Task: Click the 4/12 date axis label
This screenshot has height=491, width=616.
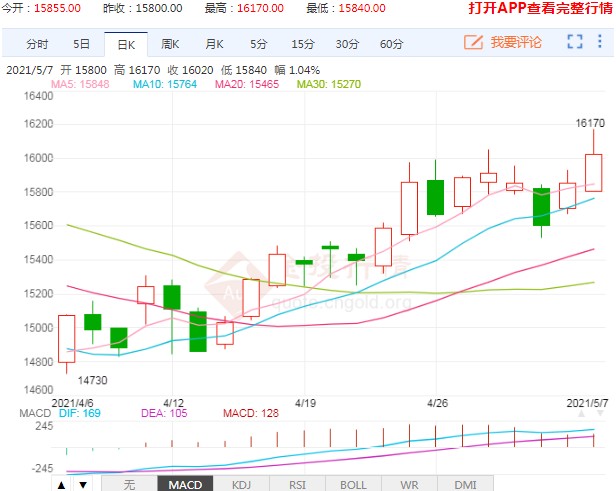Action: click(173, 403)
